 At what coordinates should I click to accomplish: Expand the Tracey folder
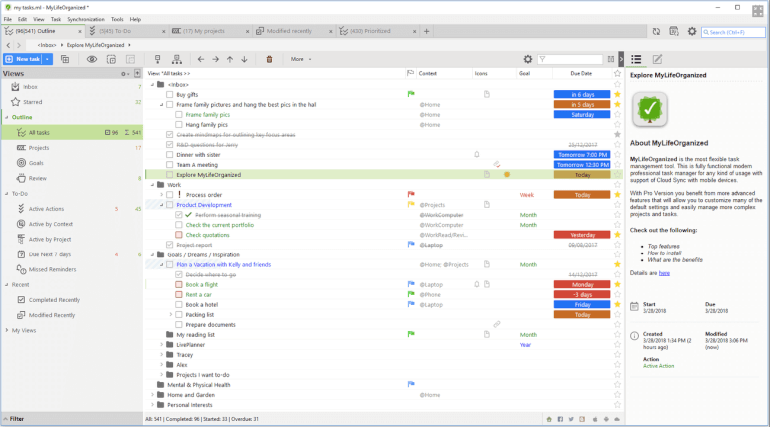(x=162, y=355)
